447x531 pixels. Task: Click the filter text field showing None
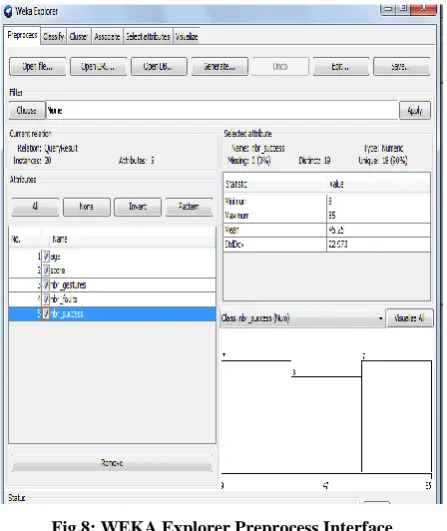click(222, 110)
